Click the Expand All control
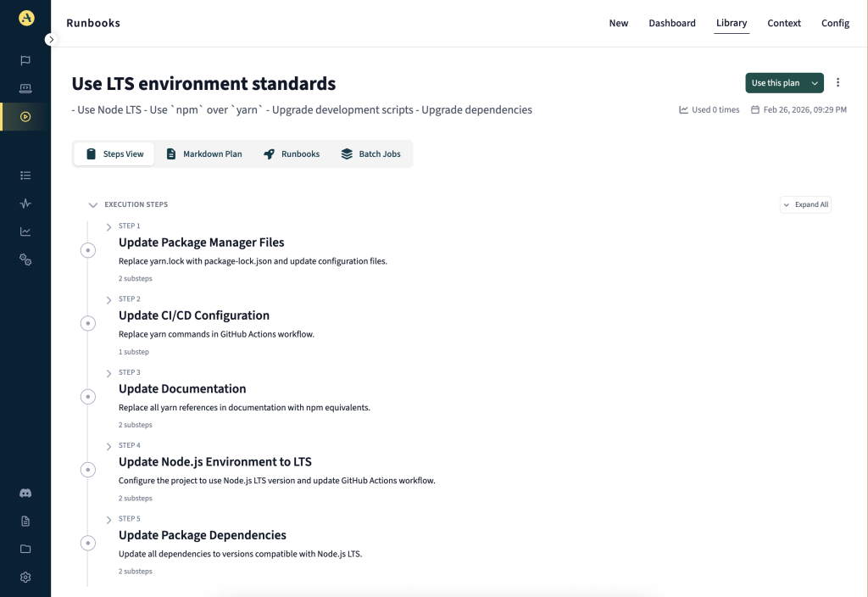Viewport: 868px width, 597px height. point(804,204)
